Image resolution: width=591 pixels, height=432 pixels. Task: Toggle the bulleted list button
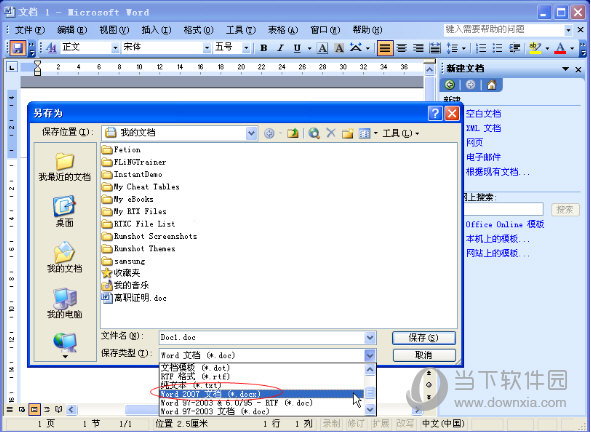tap(498, 48)
